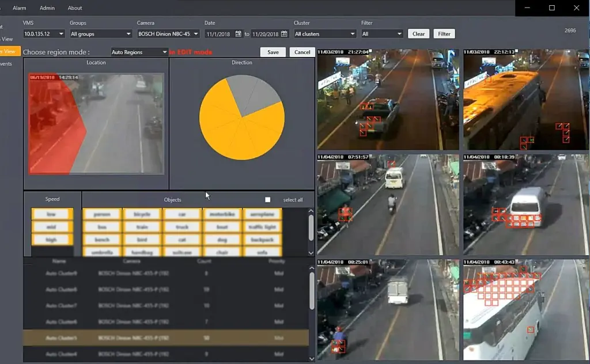The image size is (590, 364).
Task: Open the About menu
Action: (74, 8)
